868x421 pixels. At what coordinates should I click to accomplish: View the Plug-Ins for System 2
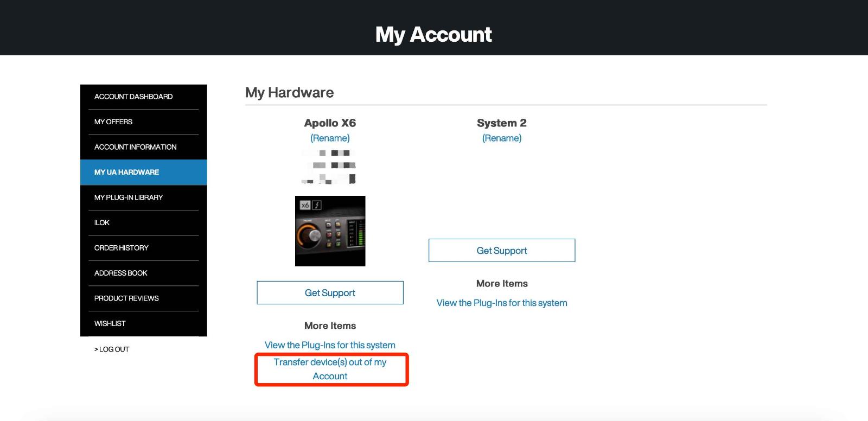[502, 303]
